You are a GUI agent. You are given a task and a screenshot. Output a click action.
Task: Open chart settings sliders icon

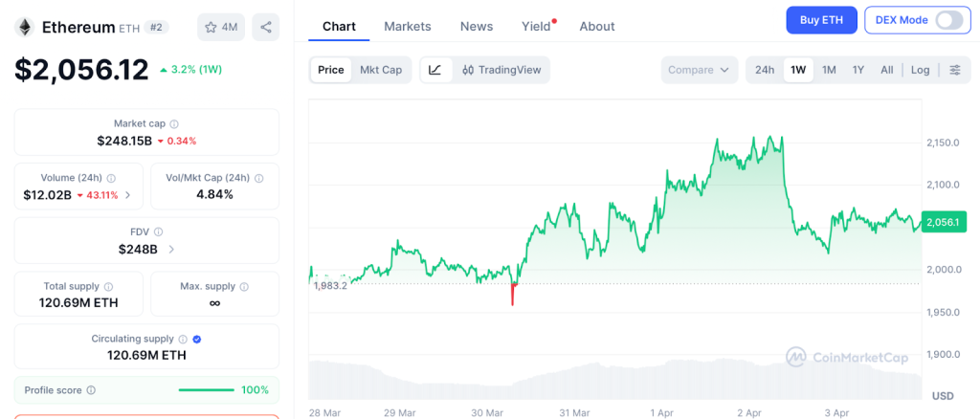[x=954, y=70]
